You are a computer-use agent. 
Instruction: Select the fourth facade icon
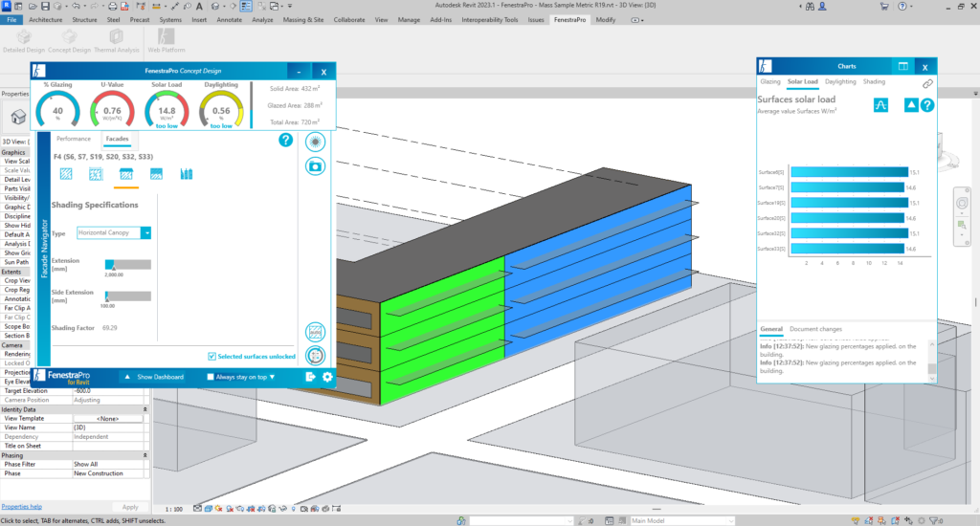click(x=156, y=174)
